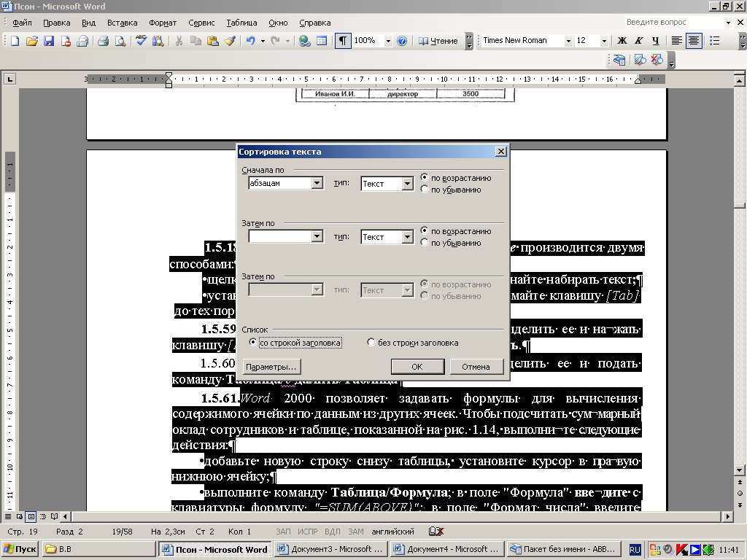Select ascending for the first sort key
Viewport: 747px width, 560px height.
click(x=424, y=177)
